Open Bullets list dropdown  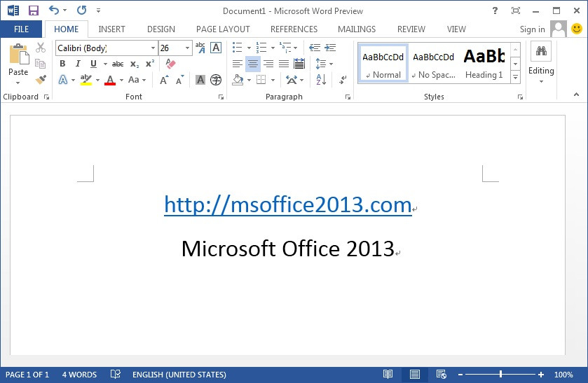click(x=249, y=48)
